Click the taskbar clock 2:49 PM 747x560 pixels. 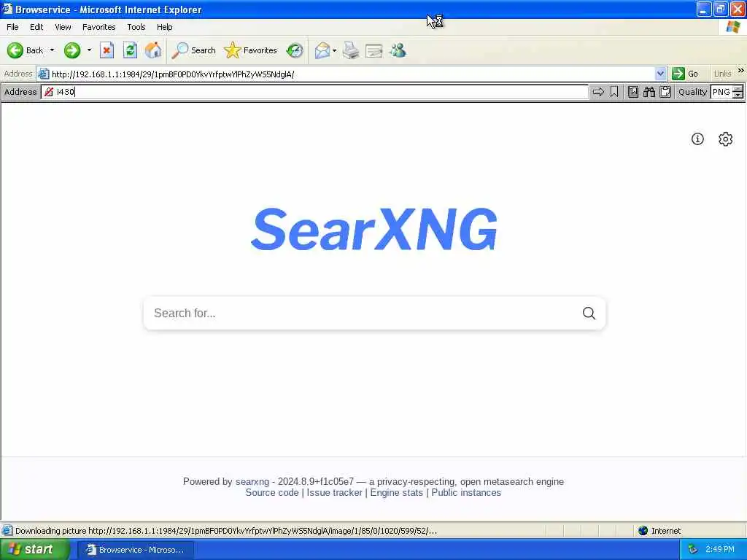(720, 550)
